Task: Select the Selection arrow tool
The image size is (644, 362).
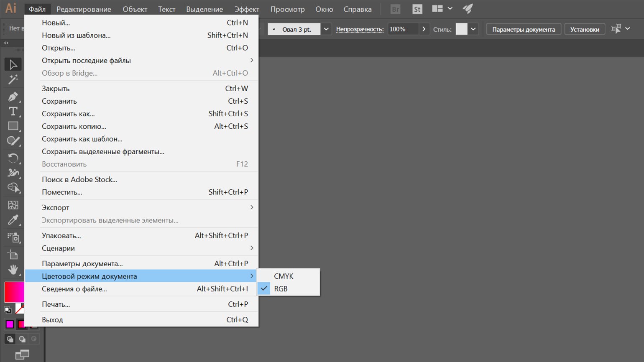Action: [x=13, y=64]
